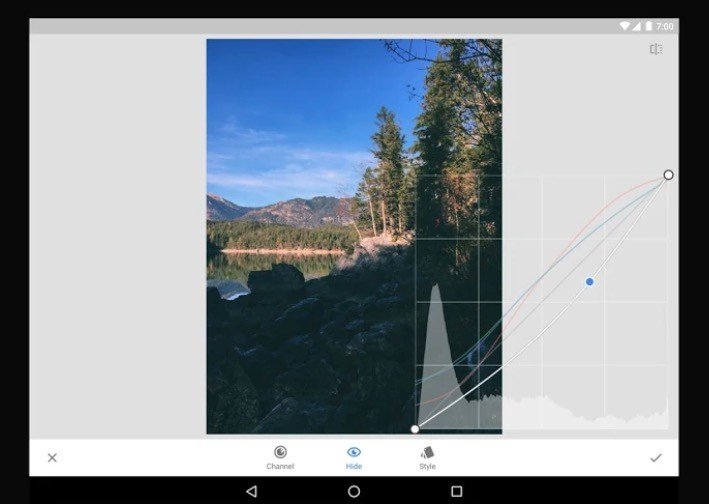Image resolution: width=709 pixels, height=504 pixels.
Task: Select the bottom-left white curve endpoint
Action: [x=415, y=429]
